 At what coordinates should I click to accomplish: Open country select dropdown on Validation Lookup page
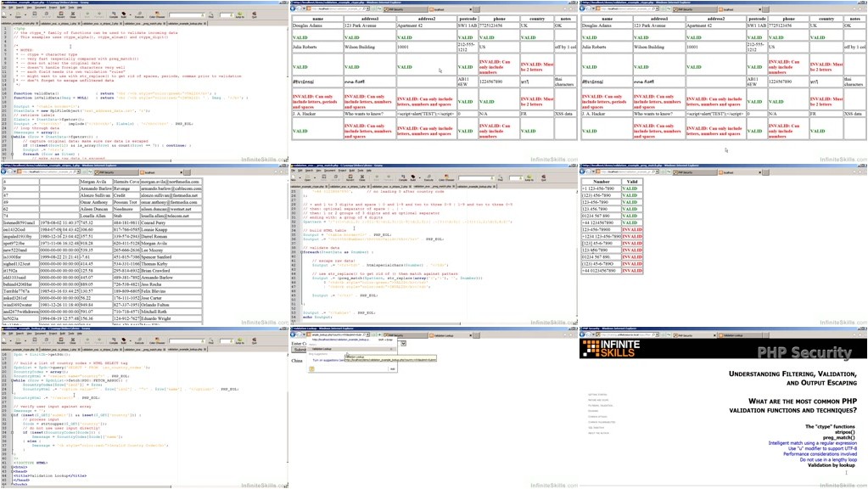404,344
